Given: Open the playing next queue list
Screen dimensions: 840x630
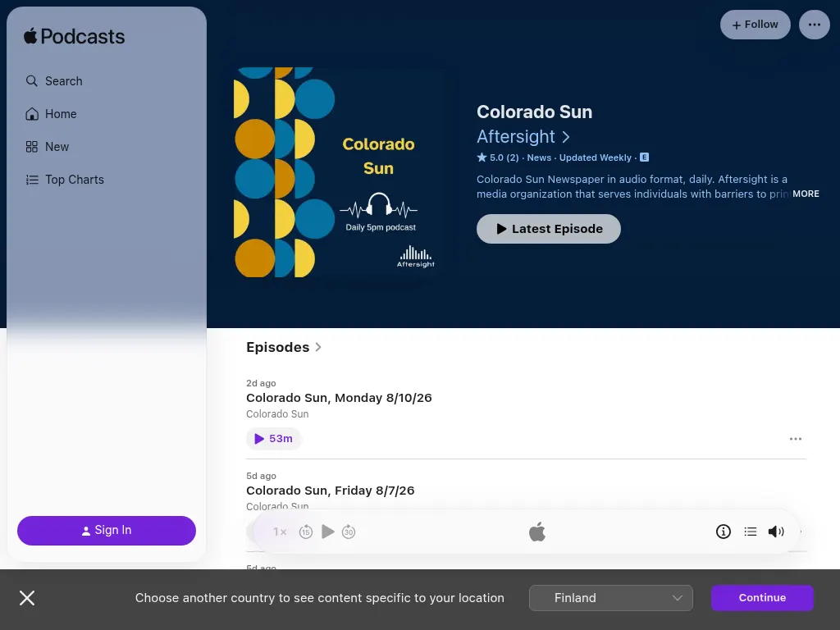Looking at the screenshot, I should click(x=750, y=532).
